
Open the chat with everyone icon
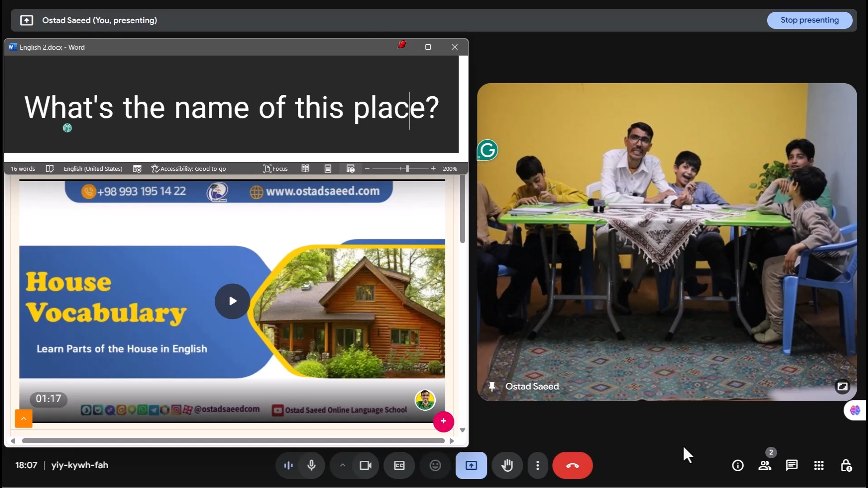792,465
